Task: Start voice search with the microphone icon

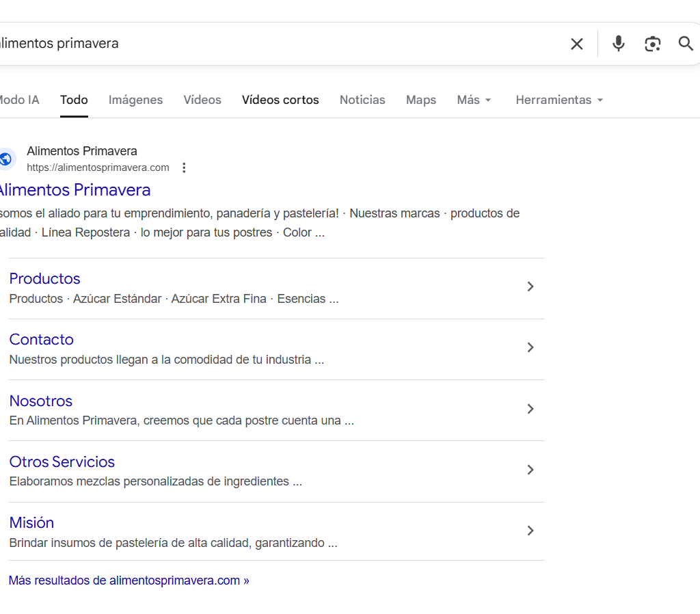Action: (618, 44)
